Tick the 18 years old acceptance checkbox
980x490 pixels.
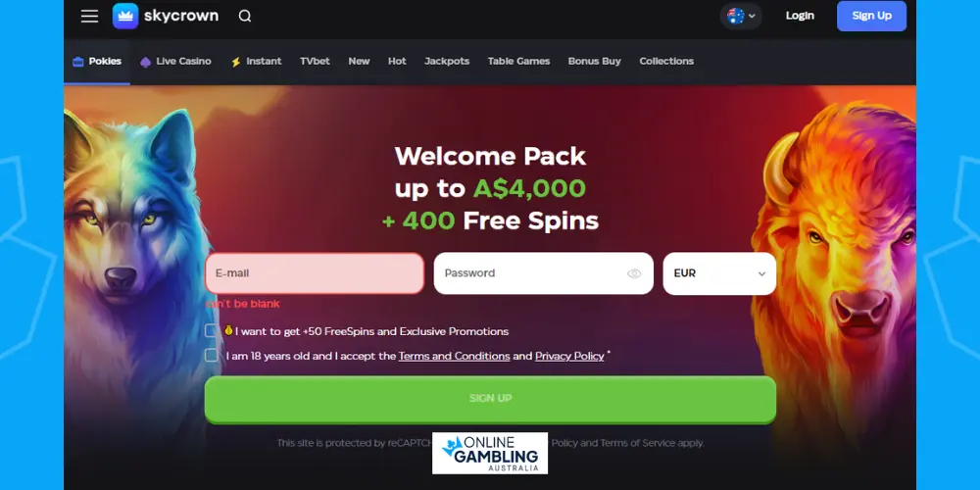(212, 356)
